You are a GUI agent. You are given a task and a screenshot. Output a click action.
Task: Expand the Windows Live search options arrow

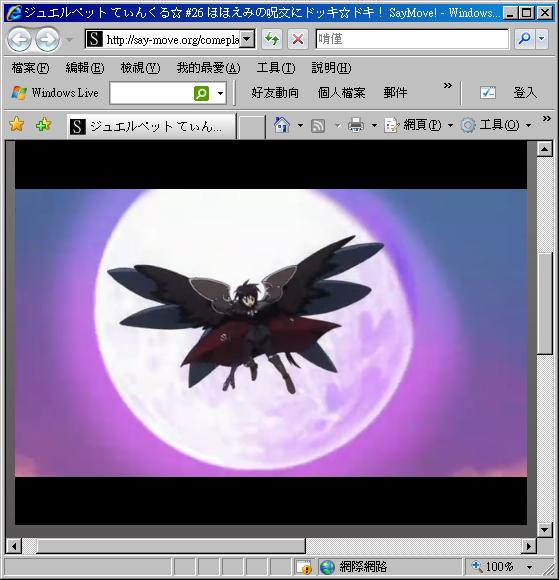point(220,93)
